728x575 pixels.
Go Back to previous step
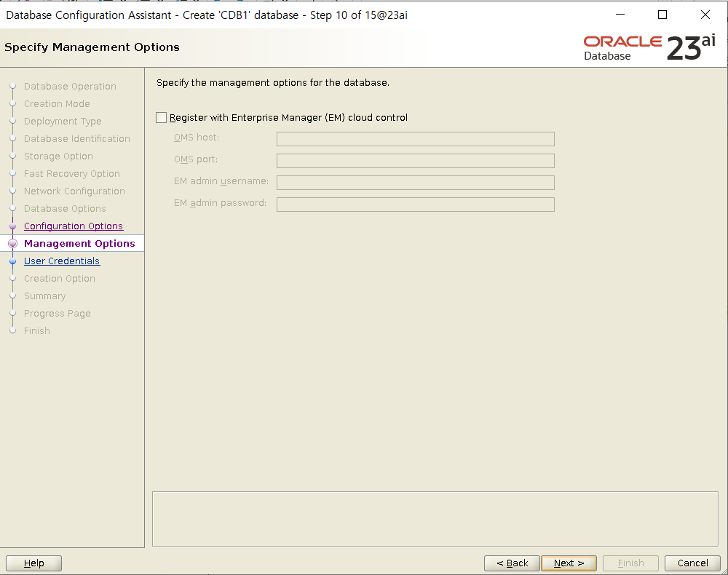(x=512, y=563)
